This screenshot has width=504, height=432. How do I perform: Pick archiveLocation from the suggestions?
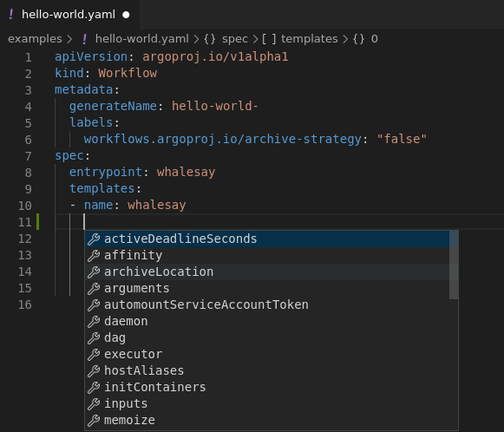point(267,272)
